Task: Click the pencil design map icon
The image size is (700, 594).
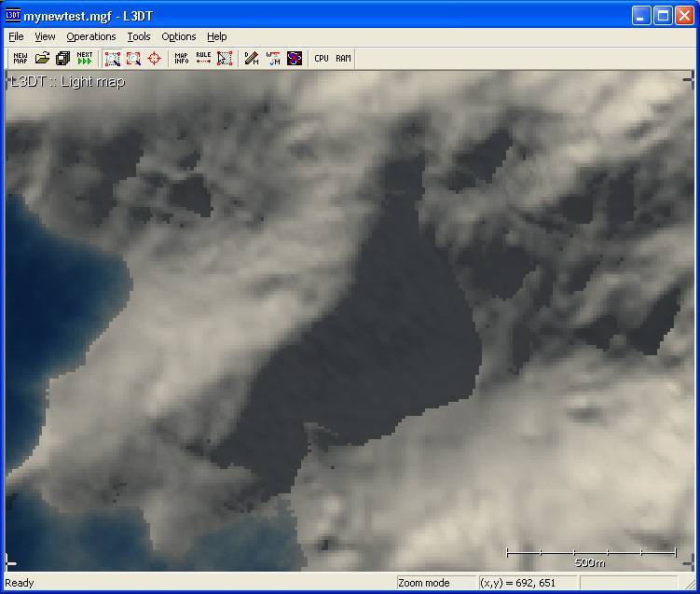Action: pyautogui.click(x=252, y=58)
